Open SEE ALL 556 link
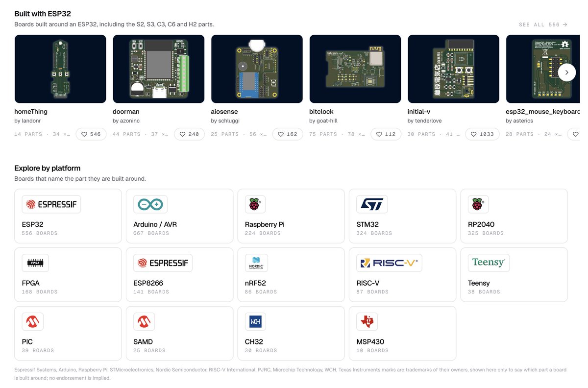588x388 pixels. click(543, 24)
